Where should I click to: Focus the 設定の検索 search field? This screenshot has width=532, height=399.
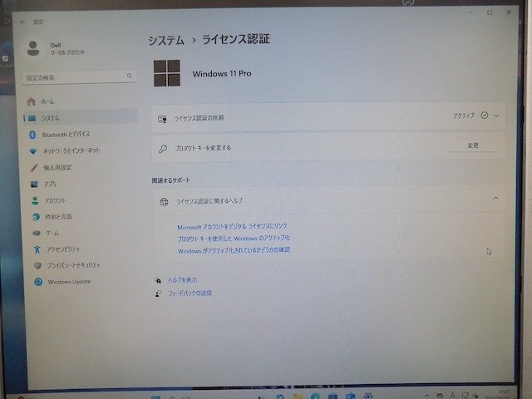(x=80, y=77)
